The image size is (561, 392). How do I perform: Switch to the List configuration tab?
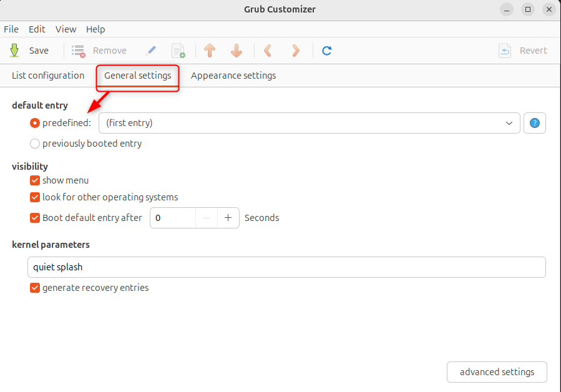point(48,76)
